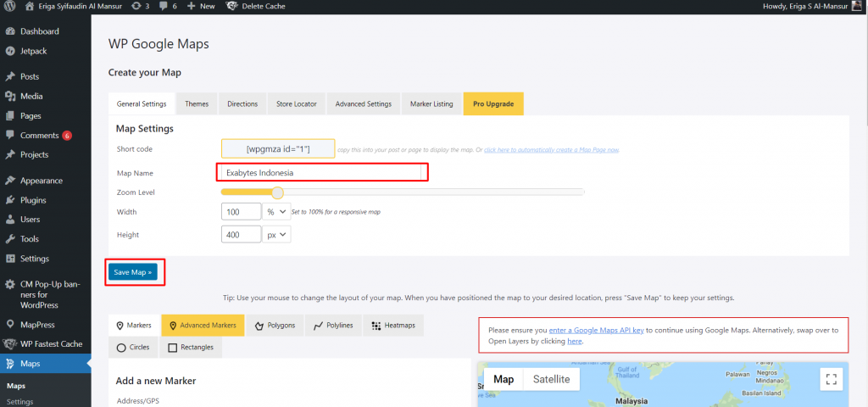Viewport: 868px width, 407px height.
Task: Click the enter a Google Maps API key link
Action: point(596,330)
